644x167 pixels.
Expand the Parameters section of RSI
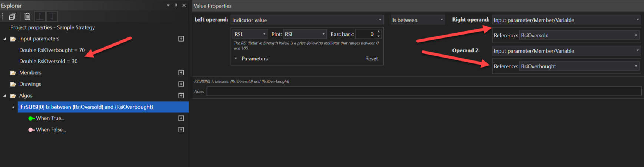(x=236, y=59)
